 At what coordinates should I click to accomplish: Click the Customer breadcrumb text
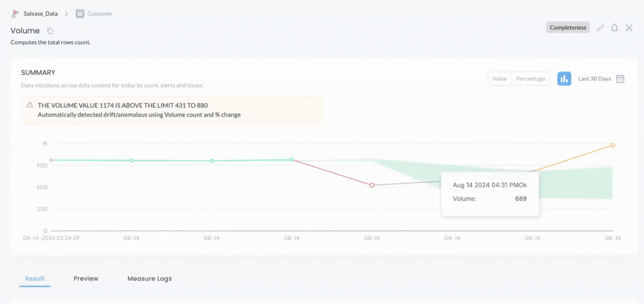[x=100, y=13]
